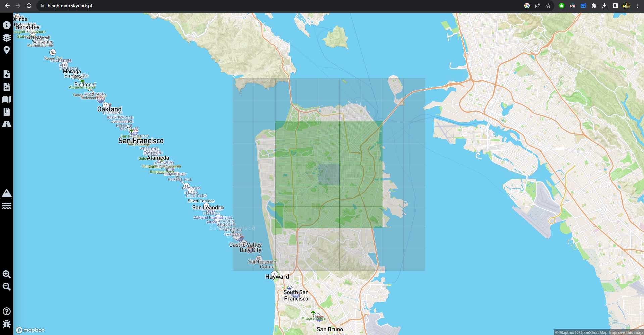This screenshot has width=644, height=335.
Task: Select the location marker tool
Action: coord(6,50)
